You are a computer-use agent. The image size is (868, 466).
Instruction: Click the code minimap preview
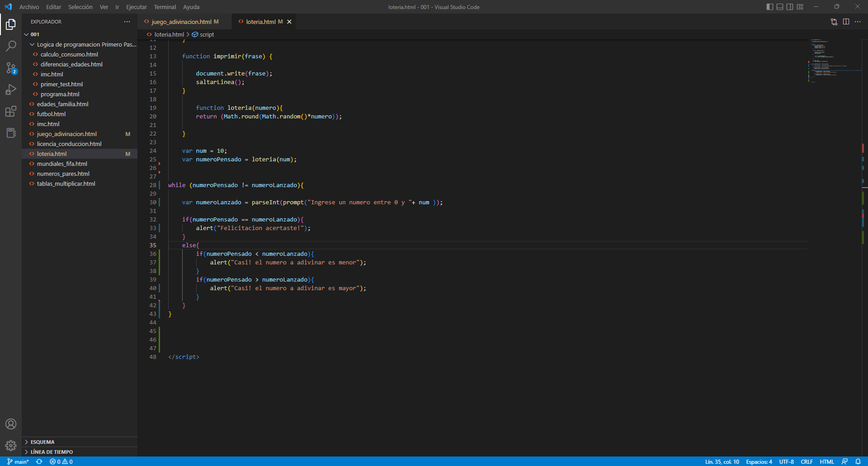click(x=834, y=61)
